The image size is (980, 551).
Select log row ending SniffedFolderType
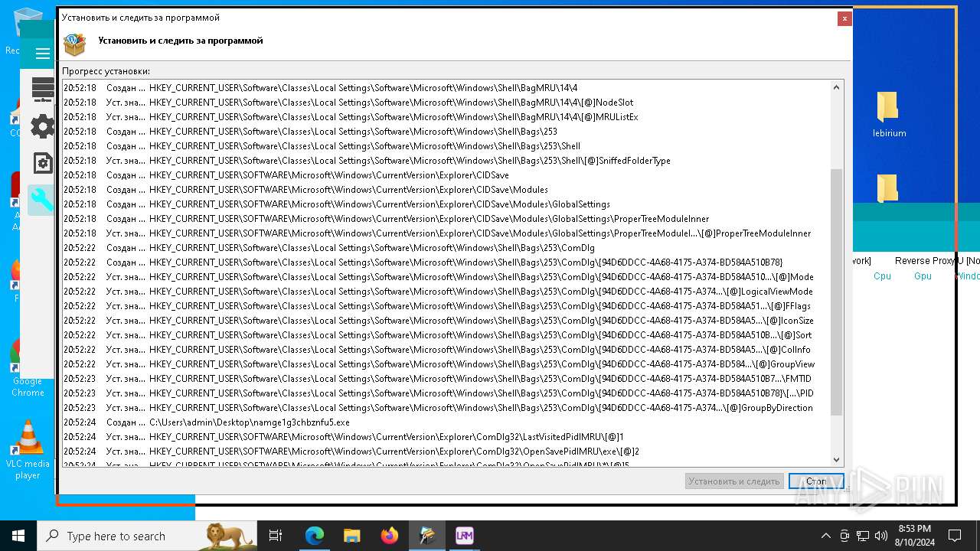tap(446, 161)
